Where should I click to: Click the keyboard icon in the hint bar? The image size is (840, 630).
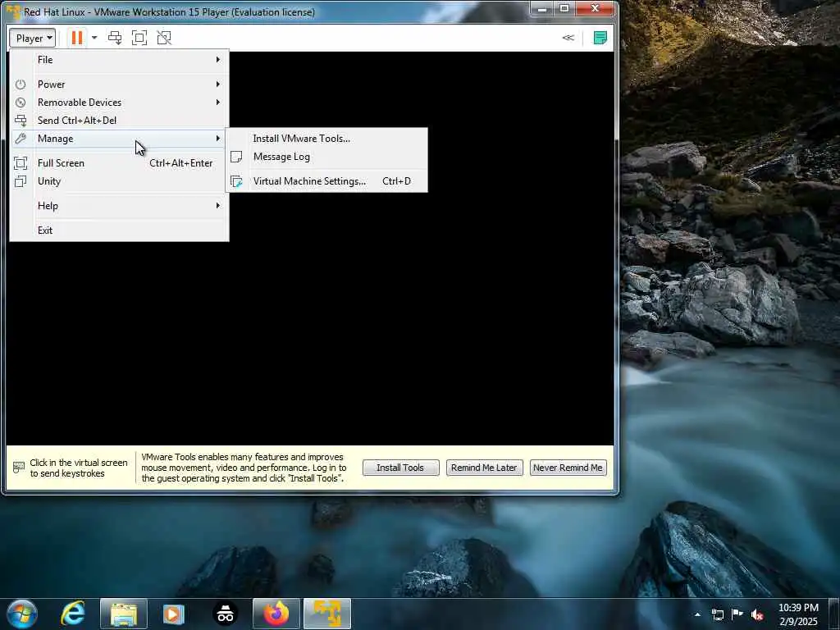coord(18,468)
